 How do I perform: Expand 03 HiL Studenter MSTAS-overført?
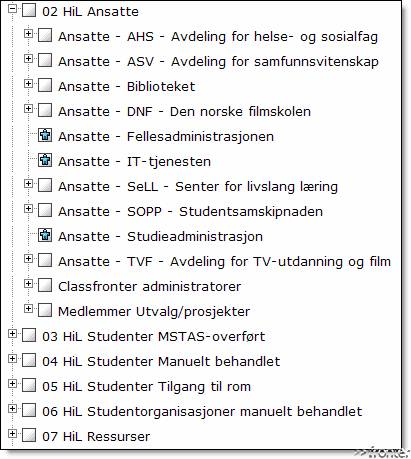[x=12, y=333]
